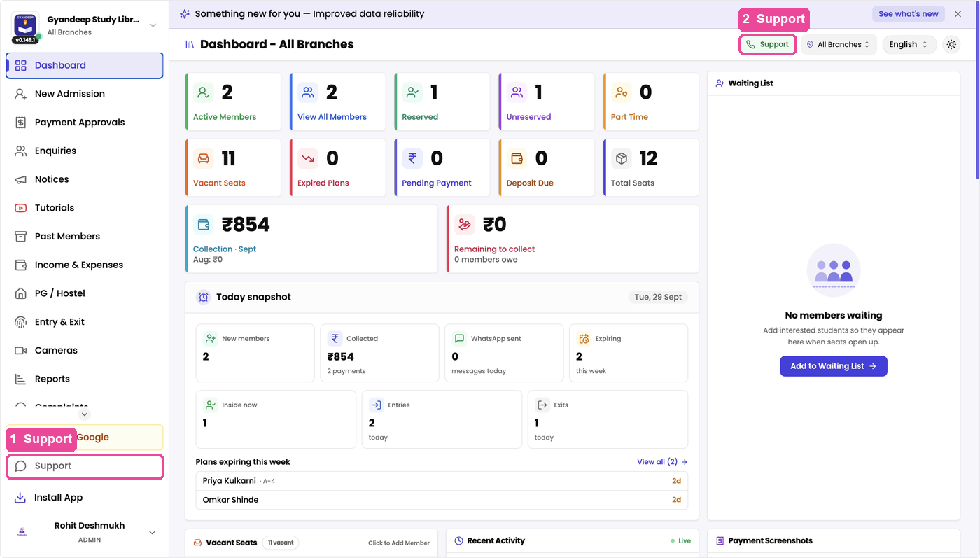Click the Vacant Seats sofa icon
This screenshot has height=558, width=980.
(203, 158)
